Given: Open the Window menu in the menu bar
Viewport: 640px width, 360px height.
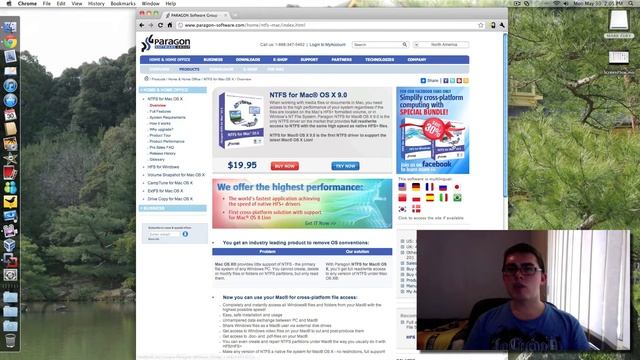Looking at the screenshot, I should [151, 3].
